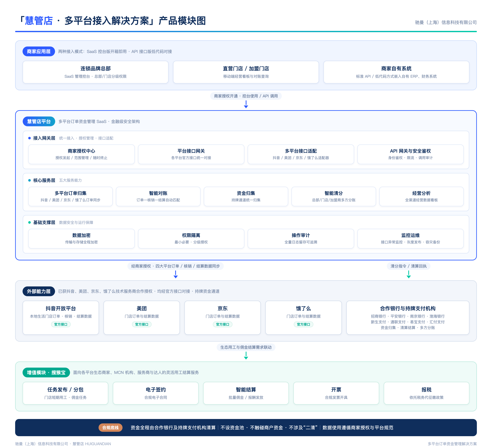The width and height of the screenshot is (492, 448).
Task: Open the 智能对账 service card
Action: pyautogui.click(x=158, y=196)
